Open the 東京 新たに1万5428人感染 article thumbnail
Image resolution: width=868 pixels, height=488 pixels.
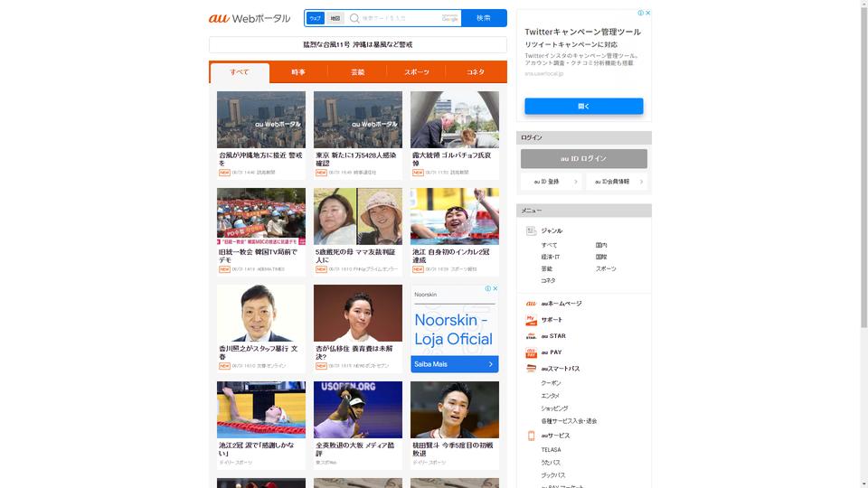pos(358,119)
